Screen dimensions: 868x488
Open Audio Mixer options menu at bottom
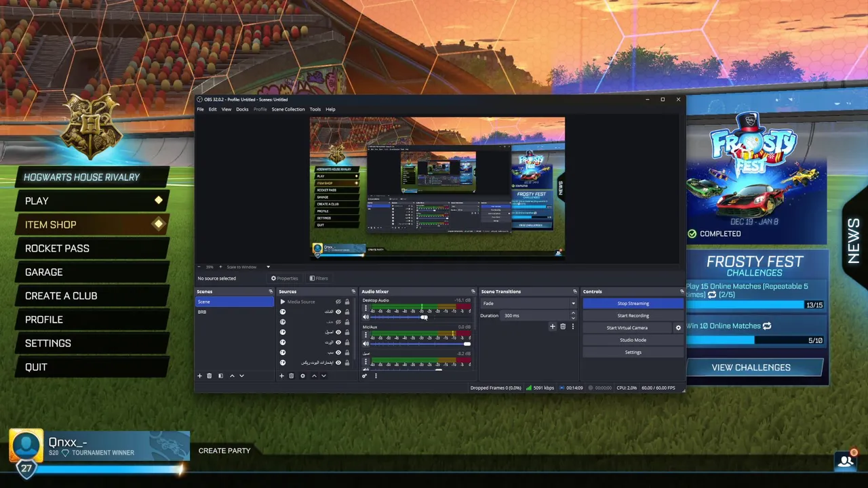pos(376,375)
